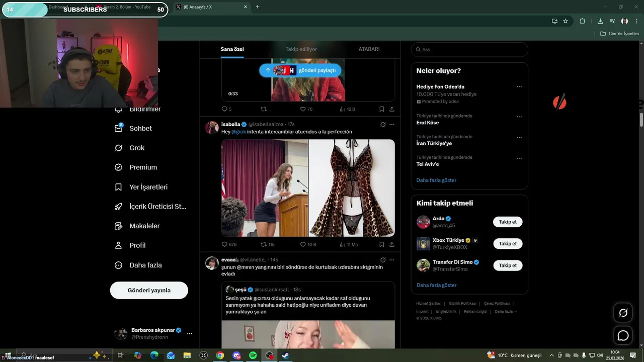Click Chrome media control icon
The image size is (644, 362).
tap(612, 21)
